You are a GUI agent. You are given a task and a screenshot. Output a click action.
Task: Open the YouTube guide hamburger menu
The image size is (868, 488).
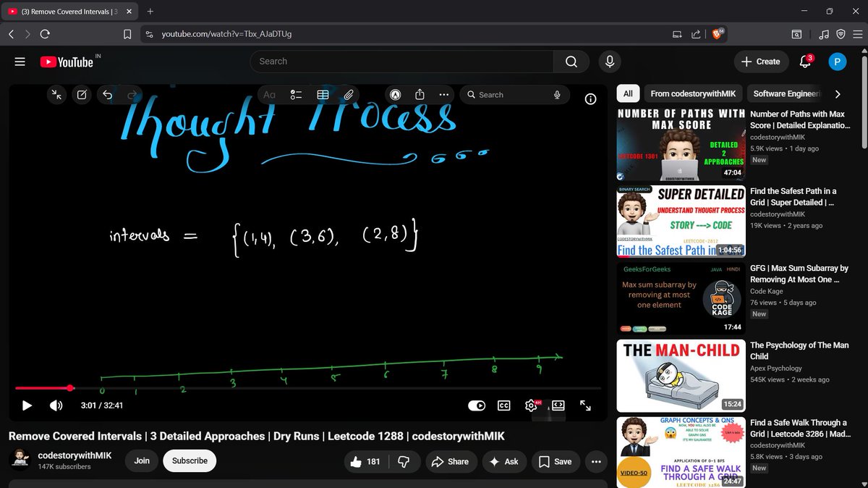tap(20, 62)
